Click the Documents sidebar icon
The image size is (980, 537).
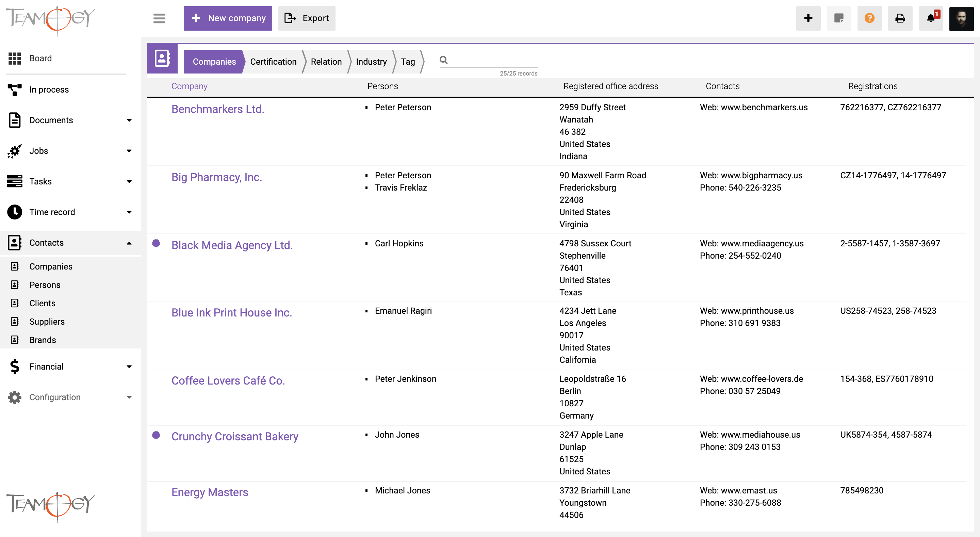click(x=14, y=120)
